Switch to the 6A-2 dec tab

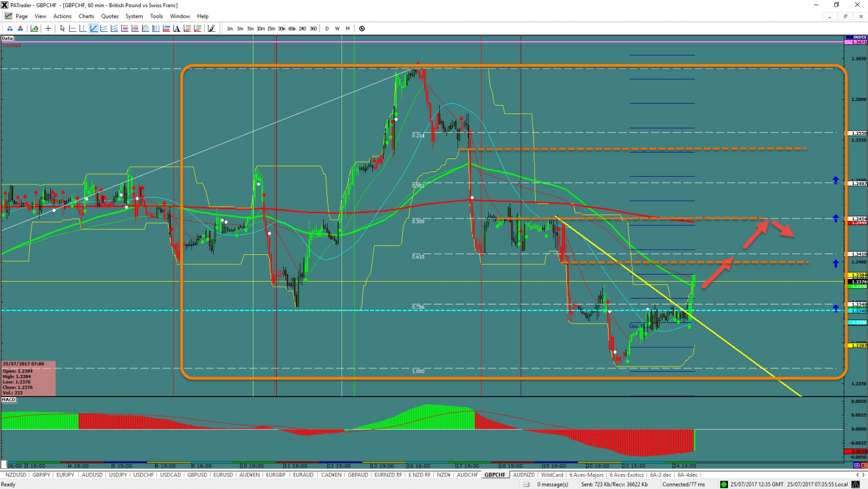pyautogui.click(x=661, y=475)
